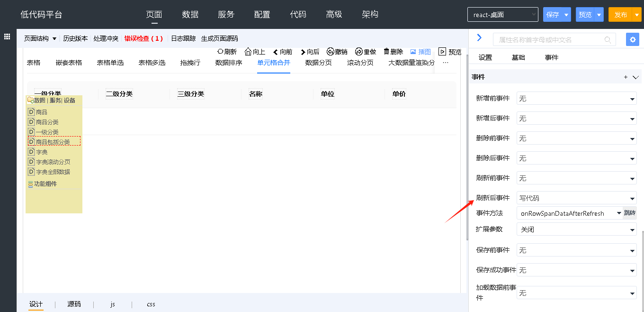
Task: Click the 撤销 undo icon
Action: coord(331,52)
